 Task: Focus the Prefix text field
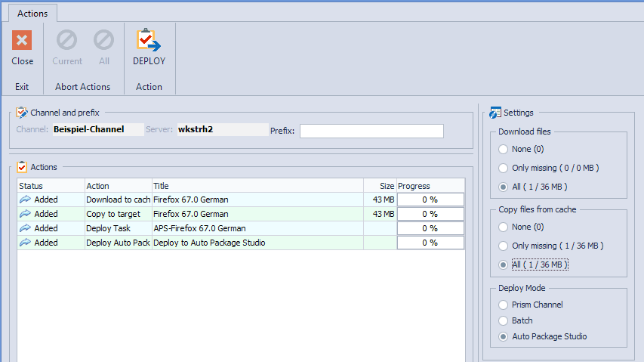(371, 131)
